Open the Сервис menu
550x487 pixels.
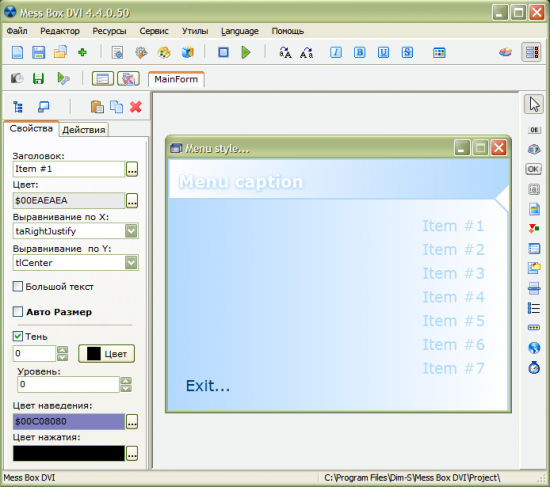tap(154, 31)
